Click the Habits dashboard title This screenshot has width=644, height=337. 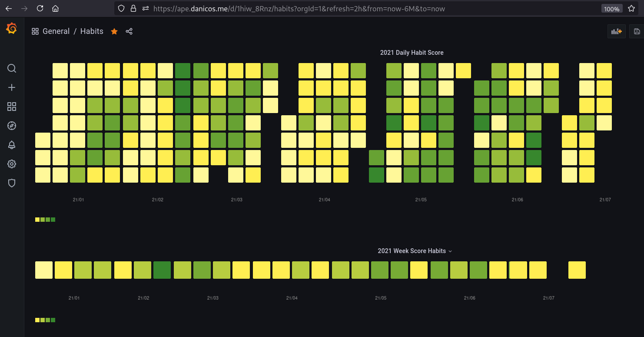point(92,31)
